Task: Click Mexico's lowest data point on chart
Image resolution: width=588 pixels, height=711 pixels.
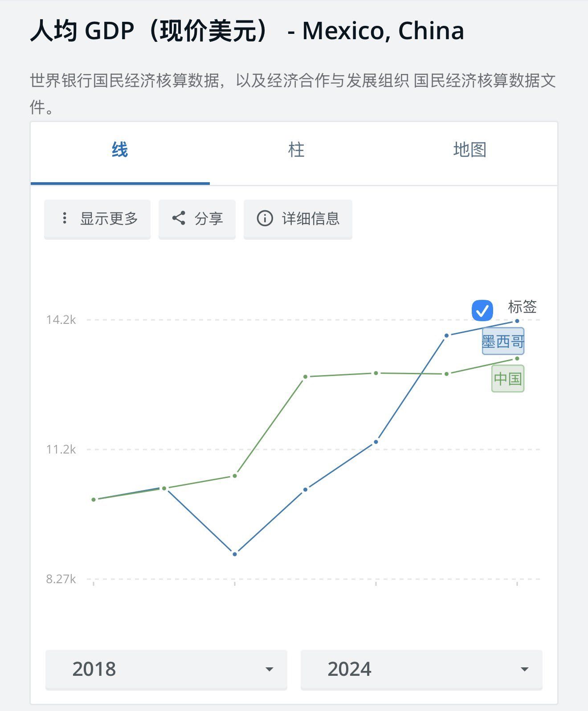Action: pos(235,554)
